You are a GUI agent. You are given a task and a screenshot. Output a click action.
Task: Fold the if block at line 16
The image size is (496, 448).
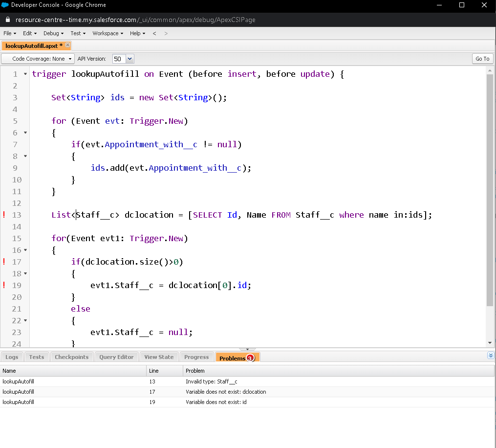tap(25, 250)
